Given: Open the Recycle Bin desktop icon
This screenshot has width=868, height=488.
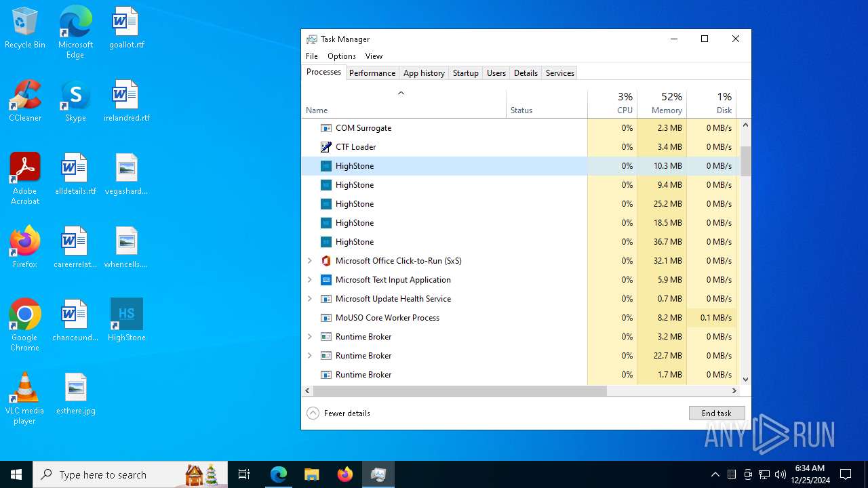Looking at the screenshot, I should tap(25, 28).
